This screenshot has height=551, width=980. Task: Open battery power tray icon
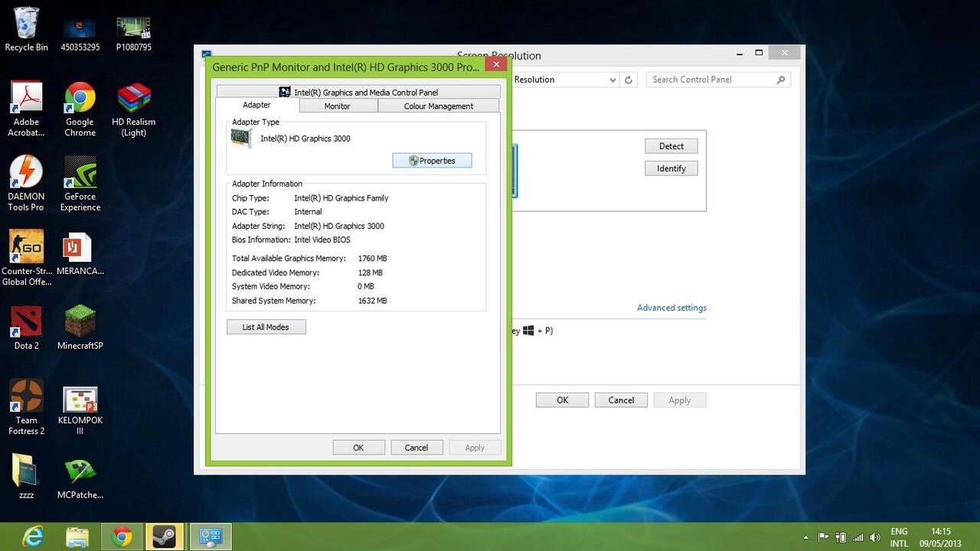point(841,537)
